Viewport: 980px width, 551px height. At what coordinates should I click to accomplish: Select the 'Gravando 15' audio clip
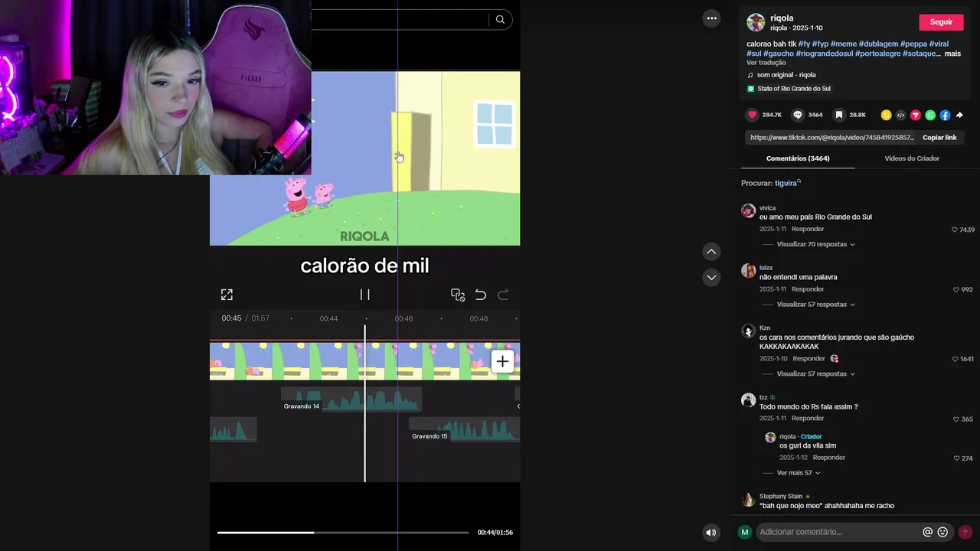click(464, 429)
